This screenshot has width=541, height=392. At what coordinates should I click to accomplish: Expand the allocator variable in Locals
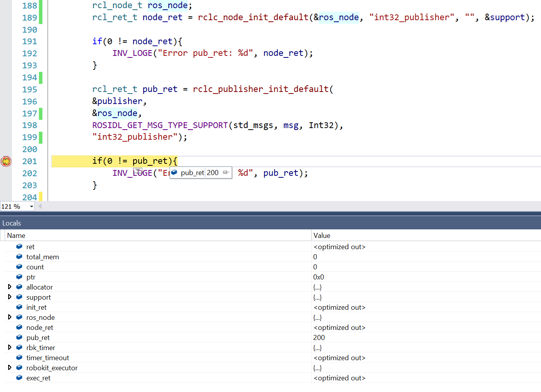coord(10,286)
